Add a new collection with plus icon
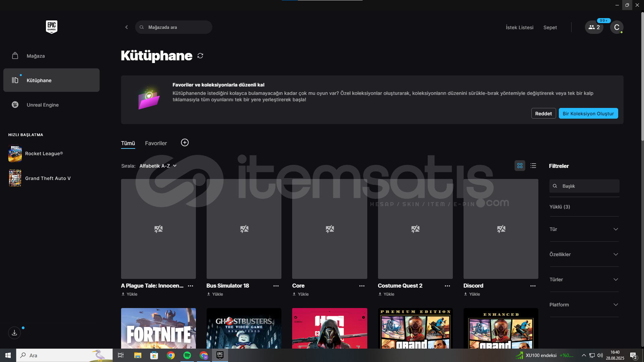 pyautogui.click(x=185, y=143)
